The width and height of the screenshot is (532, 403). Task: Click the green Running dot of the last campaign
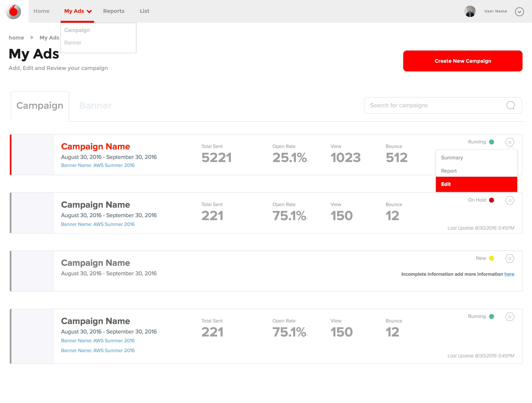point(492,316)
